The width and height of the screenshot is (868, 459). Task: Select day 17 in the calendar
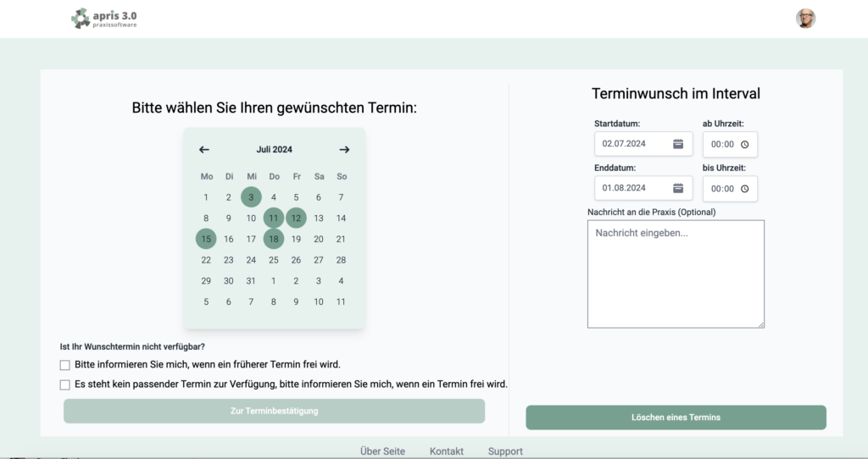(x=251, y=239)
